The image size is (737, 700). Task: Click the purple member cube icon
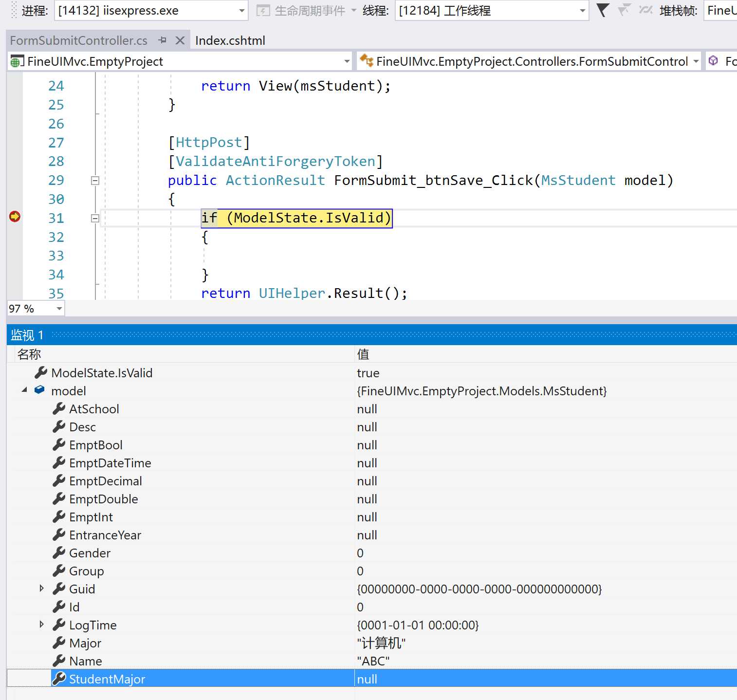pos(713,60)
